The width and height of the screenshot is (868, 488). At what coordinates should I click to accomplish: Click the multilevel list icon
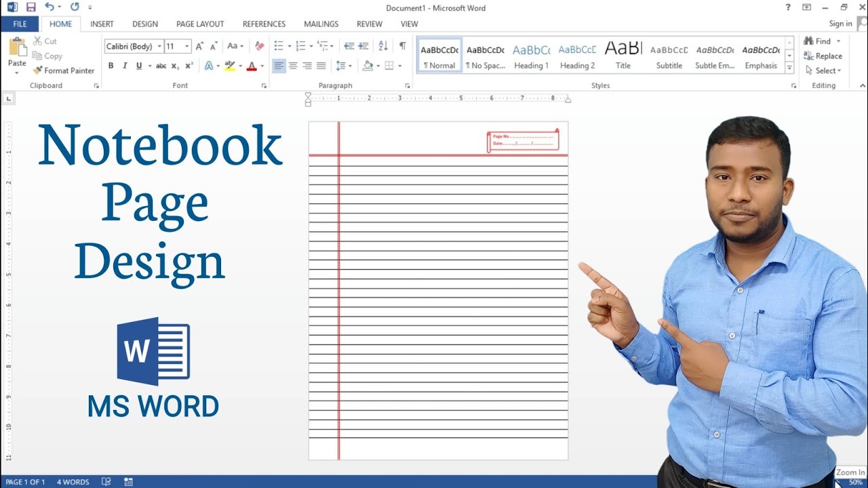(x=323, y=46)
